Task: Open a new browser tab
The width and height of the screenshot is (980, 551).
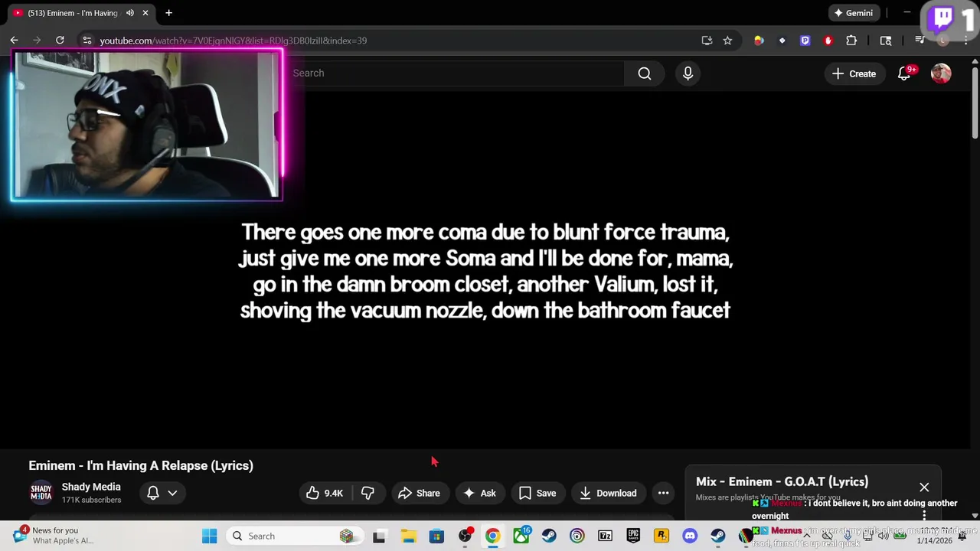Action: coord(168,13)
